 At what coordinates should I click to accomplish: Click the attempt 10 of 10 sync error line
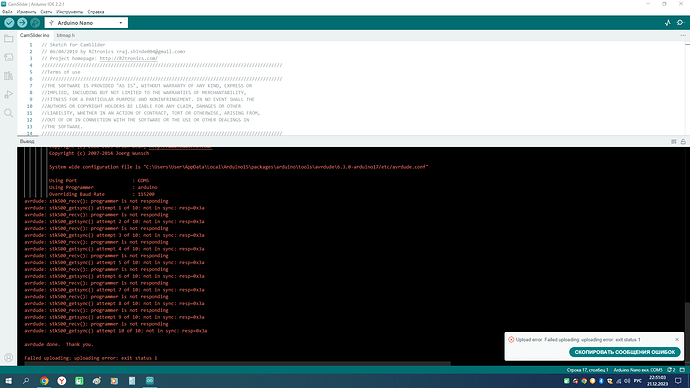(116, 331)
